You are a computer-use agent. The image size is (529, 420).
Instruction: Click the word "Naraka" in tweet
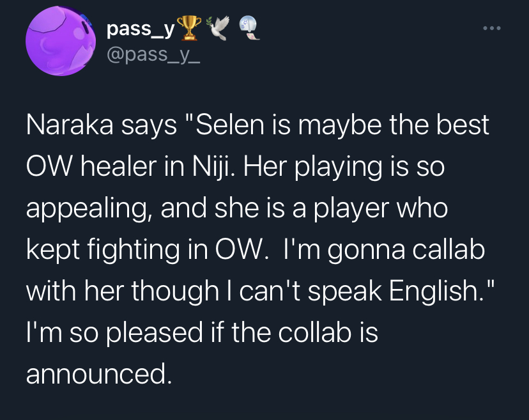(x=70, y=125)
